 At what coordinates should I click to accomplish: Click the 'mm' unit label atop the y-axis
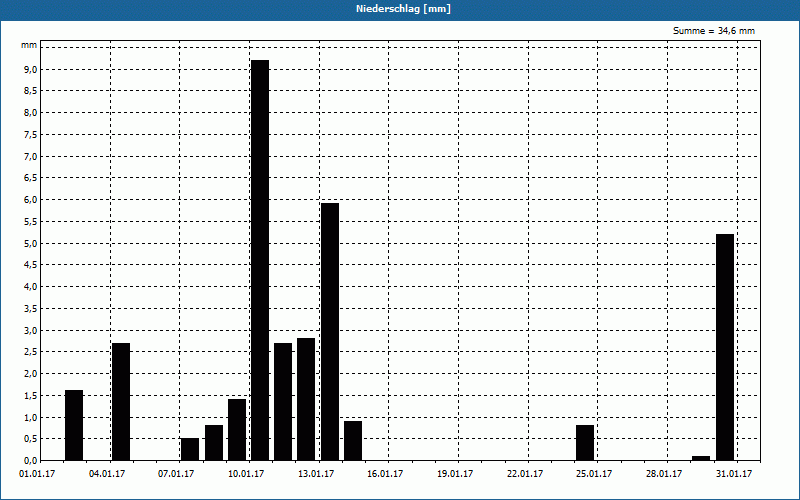click(x=29, y=45)
